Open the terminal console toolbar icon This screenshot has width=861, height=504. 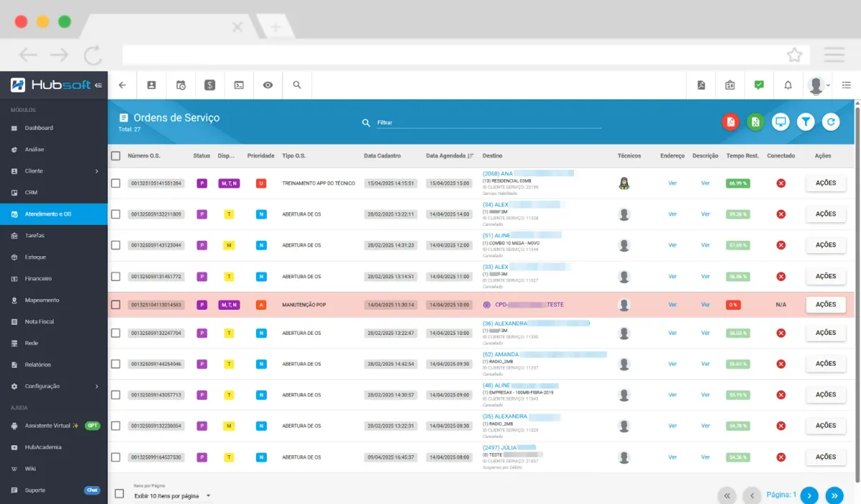(239, 85)
